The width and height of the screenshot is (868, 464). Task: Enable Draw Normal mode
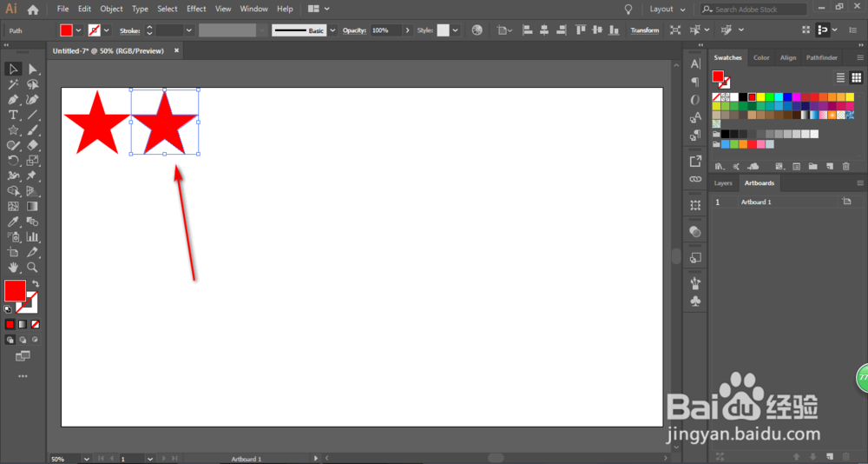click(10, 340)
